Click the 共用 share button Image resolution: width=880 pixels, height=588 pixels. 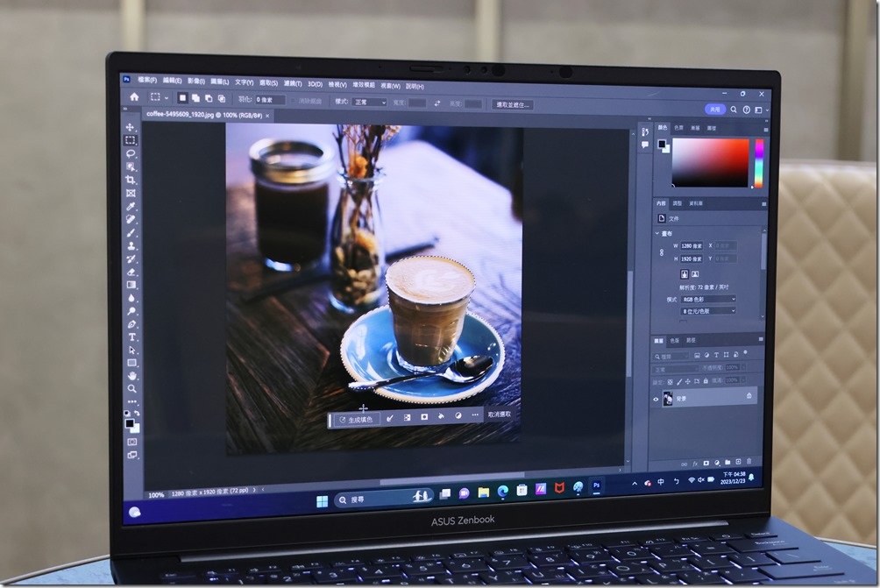click(714, 110)
